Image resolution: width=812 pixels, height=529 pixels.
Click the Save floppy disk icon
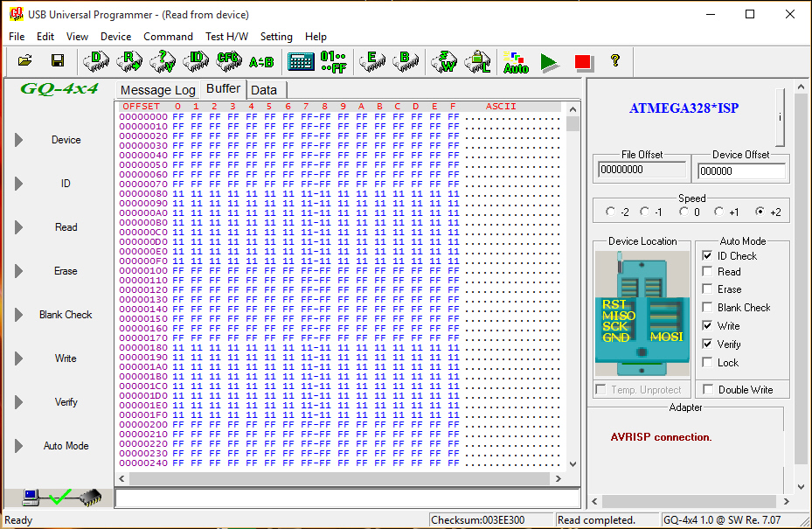(58, 60)
